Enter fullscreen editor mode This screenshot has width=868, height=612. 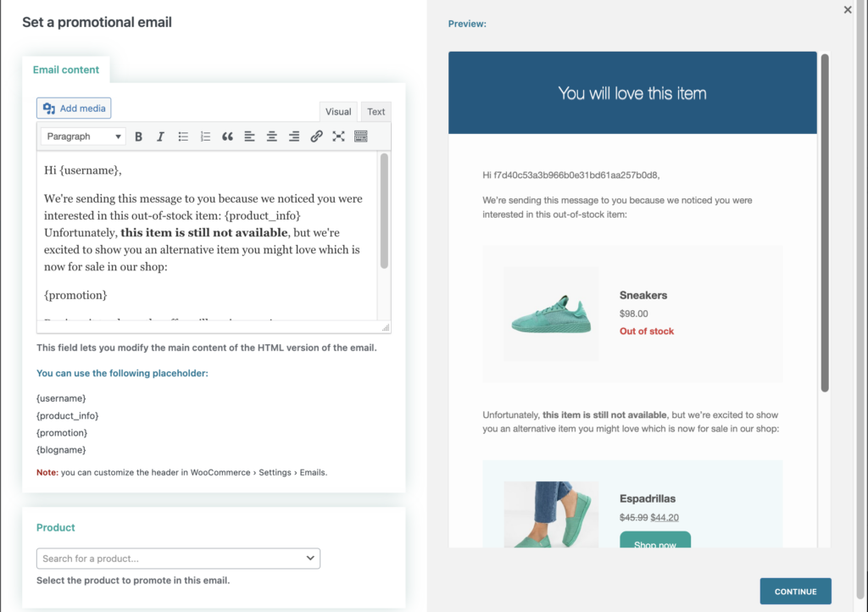tap(338, 136)
